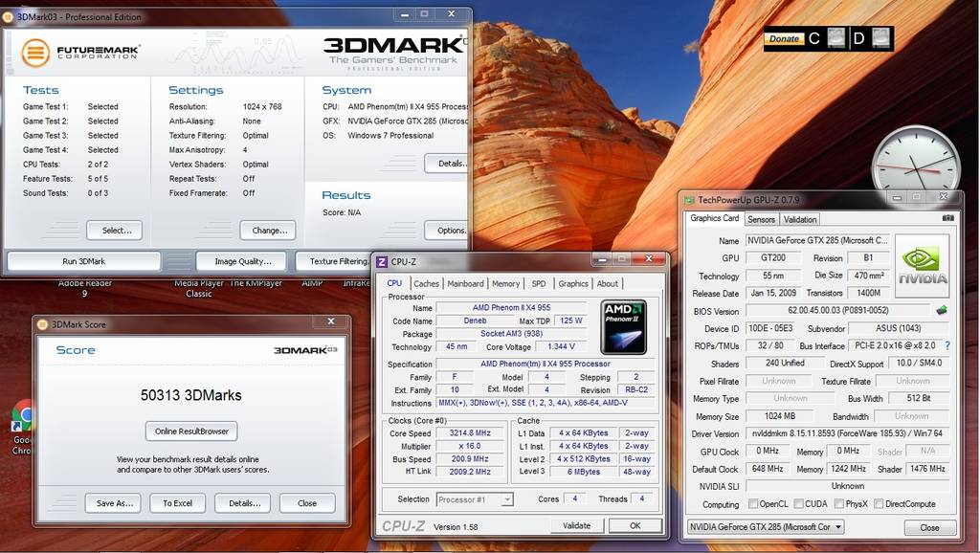Click the 50313 3DMarks score text
Screen dimensions: 980x553
coord(191,395)
